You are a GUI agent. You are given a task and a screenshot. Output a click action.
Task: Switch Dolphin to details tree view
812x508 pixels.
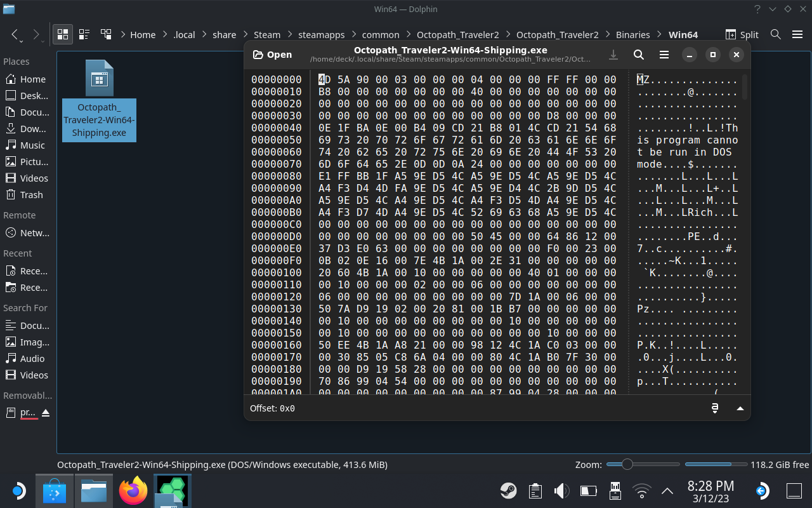coord(106,34)
